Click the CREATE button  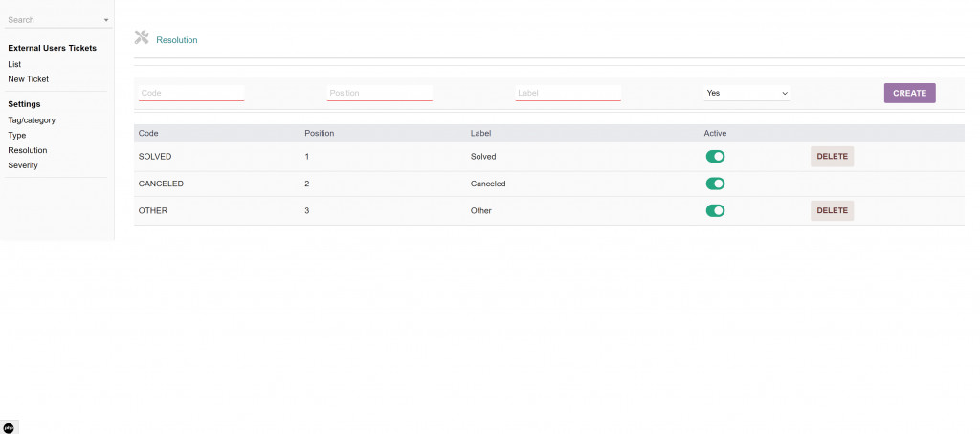[909, 93]
